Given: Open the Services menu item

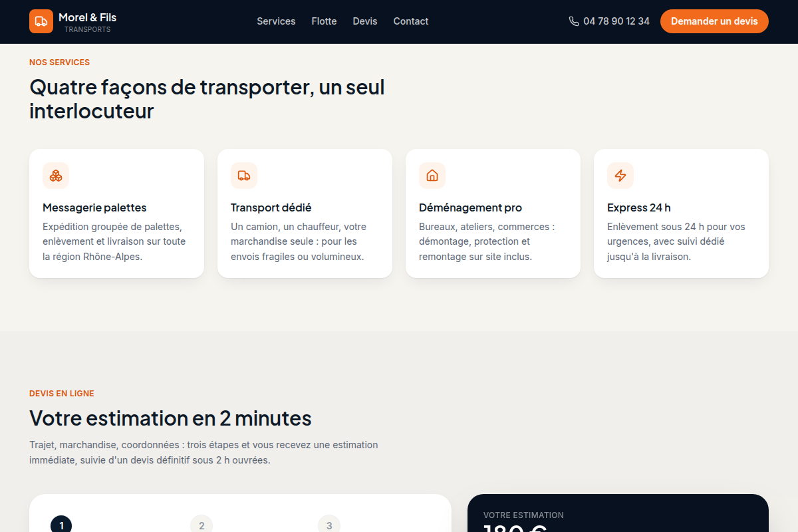Looking at the screenshot, I should [x=276, y=21].
